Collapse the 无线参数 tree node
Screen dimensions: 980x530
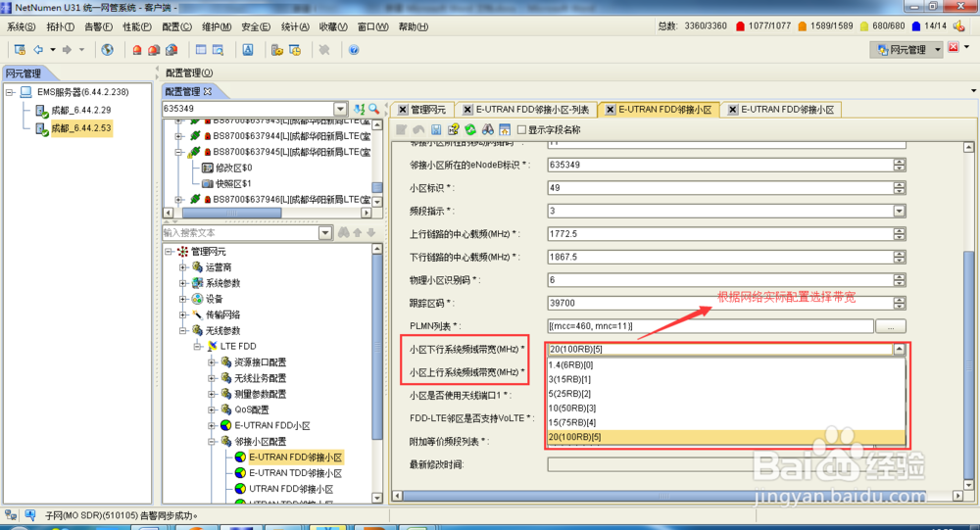coord(183,330)
